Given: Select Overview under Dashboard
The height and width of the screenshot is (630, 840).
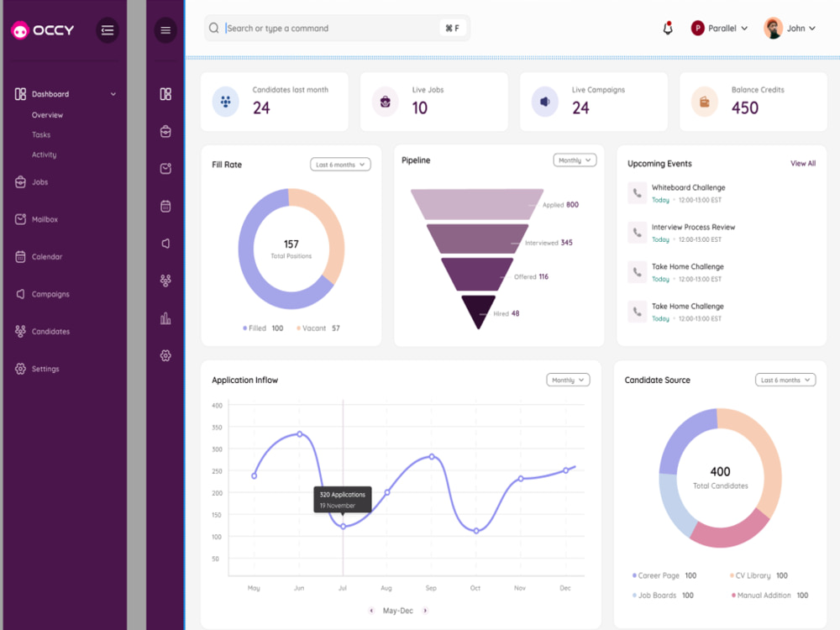Looking at the screenshot, I should point(47,115).
